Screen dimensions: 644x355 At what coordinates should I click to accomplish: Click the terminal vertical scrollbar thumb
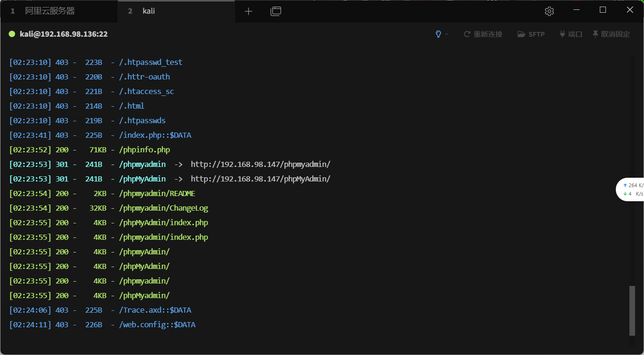pos(632,310)
